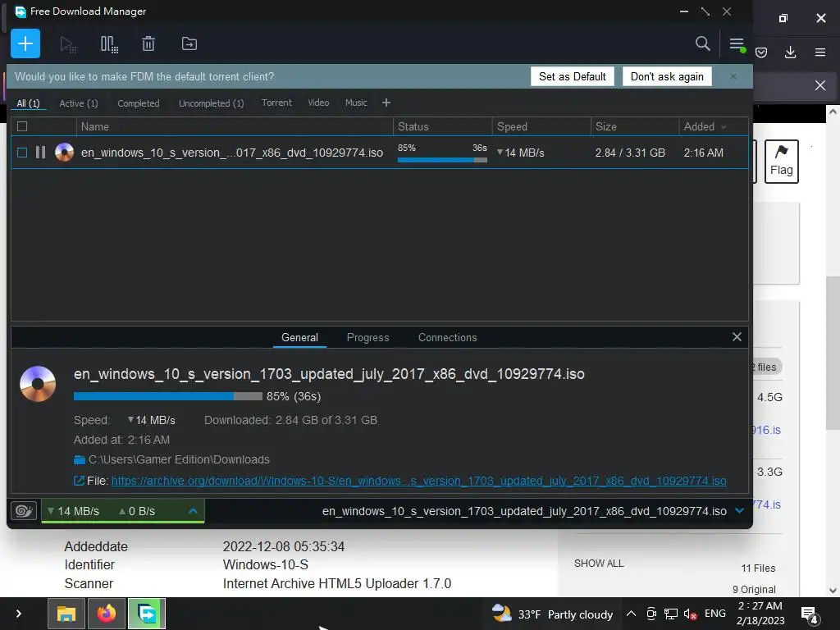Click the trash Delete downloads icon
The width and height of the screenshot is (840, 630).
coord(148,44)
